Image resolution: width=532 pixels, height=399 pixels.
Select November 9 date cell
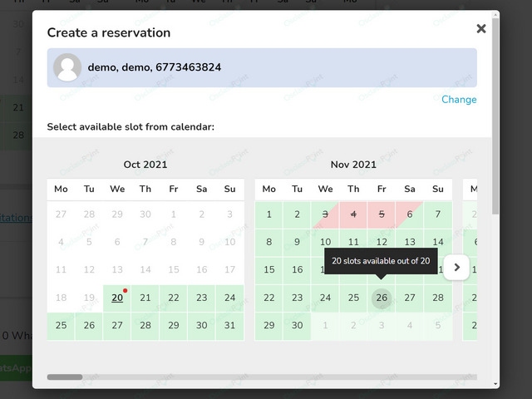click(x=298, y=242)
